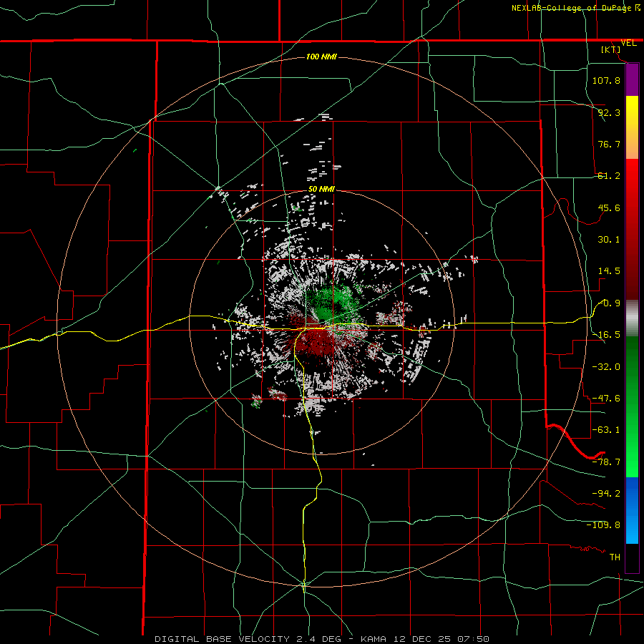Image resolution: width=644 pixels, height=644 pixels.
Task: Pick the gray near-zero segment of color bar
Action: [632, 318]
